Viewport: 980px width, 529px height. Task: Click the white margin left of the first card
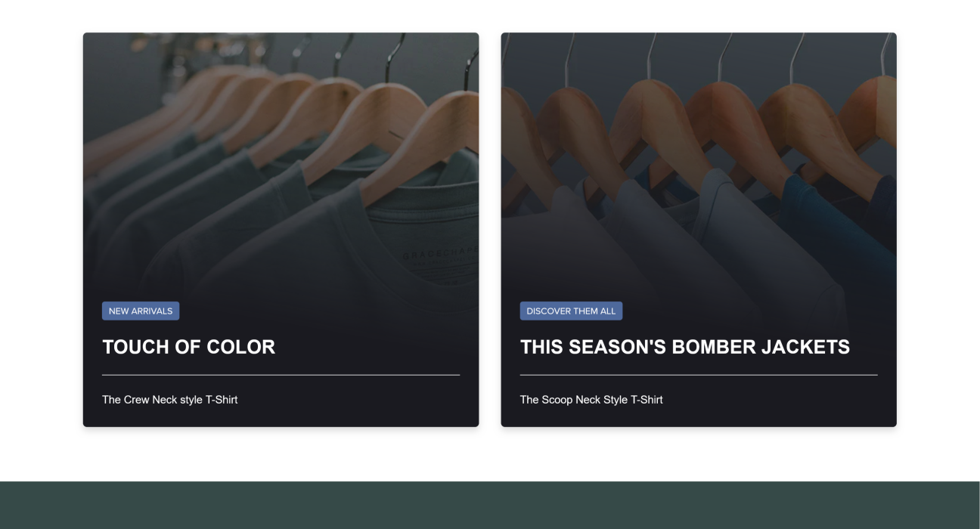pyautogui.click(x=41, y=227)
